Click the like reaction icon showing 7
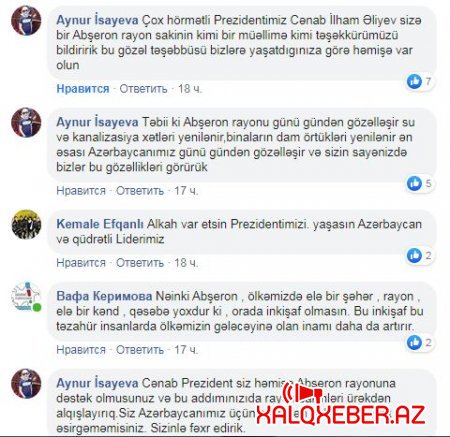Viewport: 450px width, 437px height. tap(414, 81)
